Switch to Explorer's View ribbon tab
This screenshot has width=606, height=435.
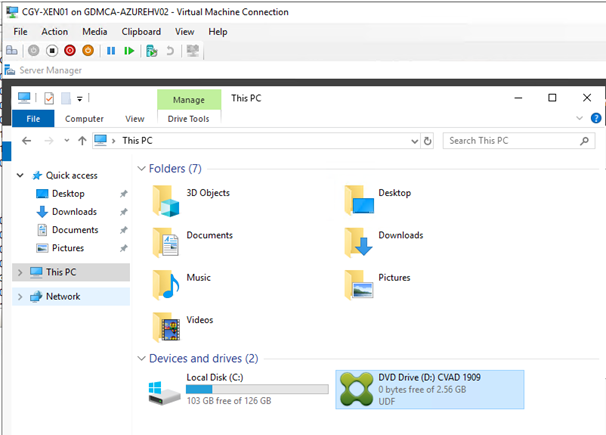(x=135, y=119)
